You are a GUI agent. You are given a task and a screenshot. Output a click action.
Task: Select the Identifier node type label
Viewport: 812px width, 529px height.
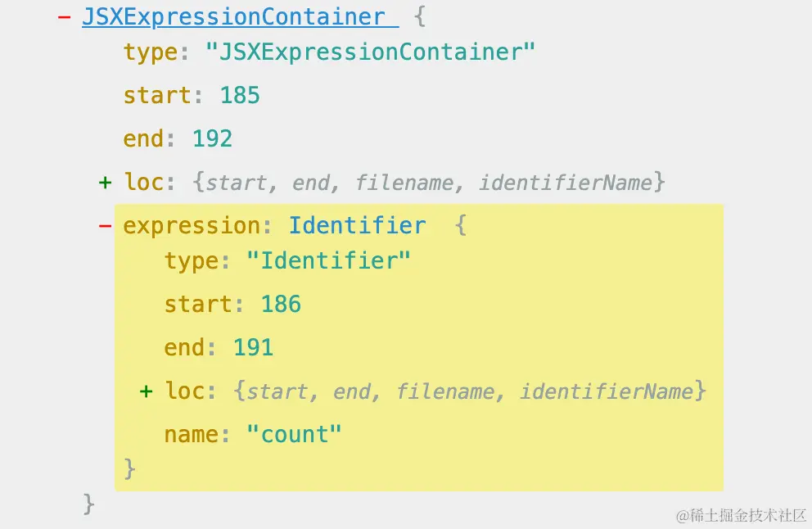(358, 226)
